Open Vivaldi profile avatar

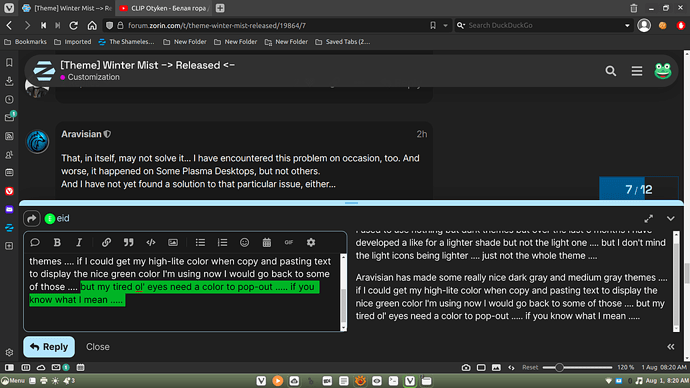tap(644, 26)
